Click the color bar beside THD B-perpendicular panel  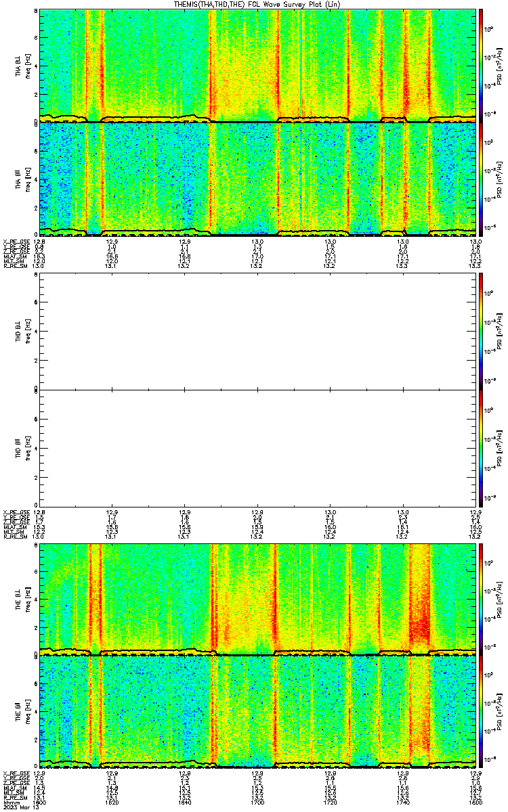(x=481, y=332)
